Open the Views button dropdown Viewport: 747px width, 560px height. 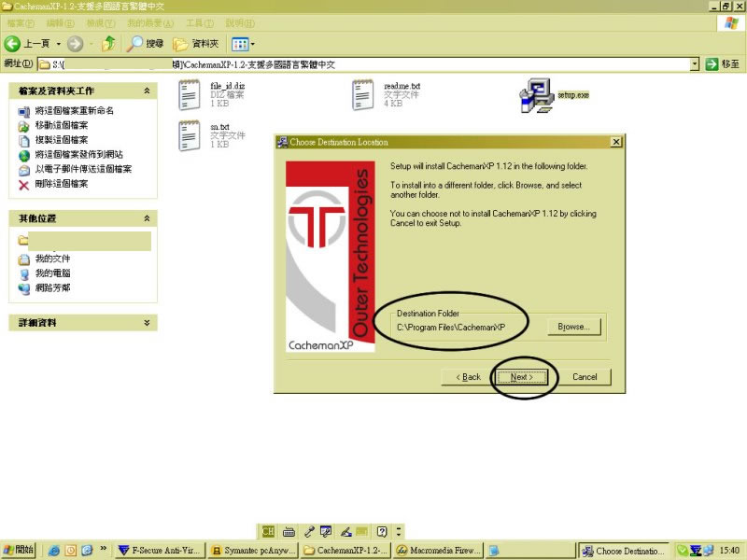[243, 43]
